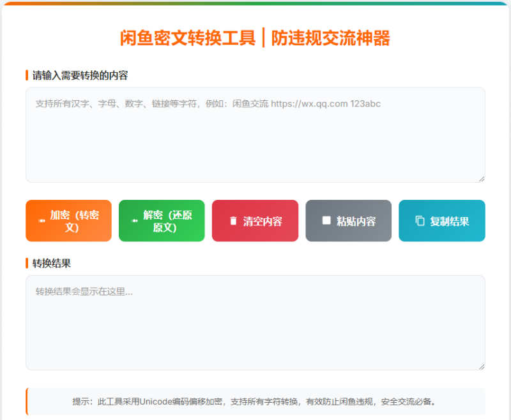Click inside the content input textarea

click(x=256, y=134)
